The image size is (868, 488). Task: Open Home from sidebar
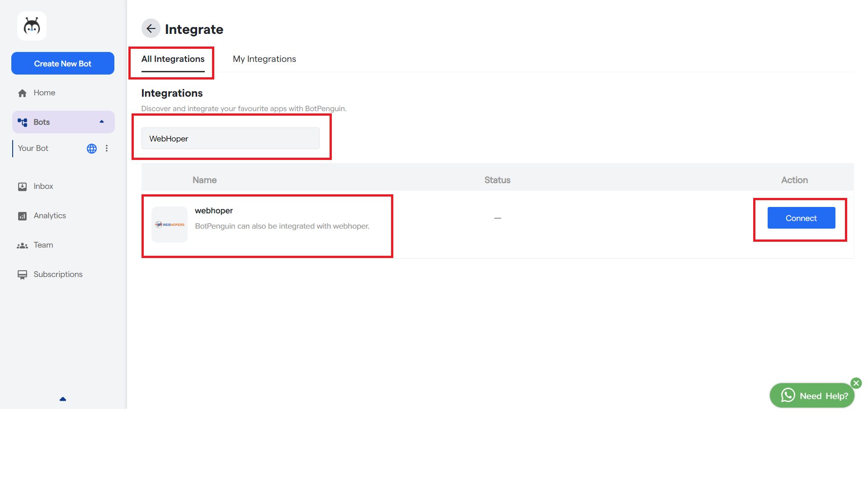44,93
